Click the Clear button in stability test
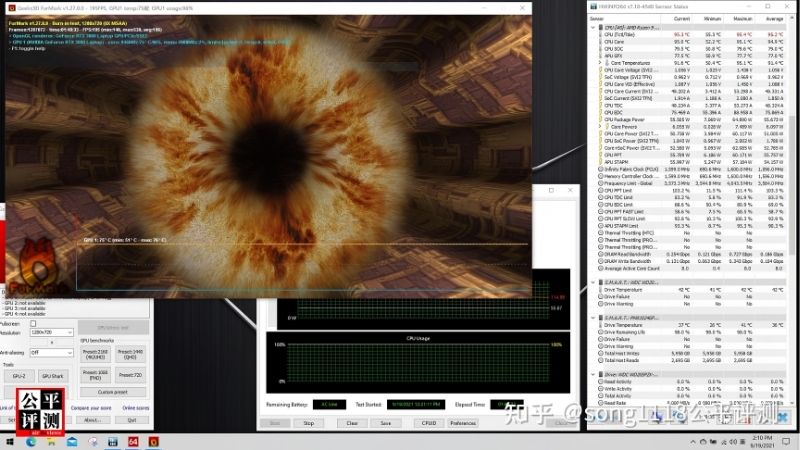 (x=352, y=423)
